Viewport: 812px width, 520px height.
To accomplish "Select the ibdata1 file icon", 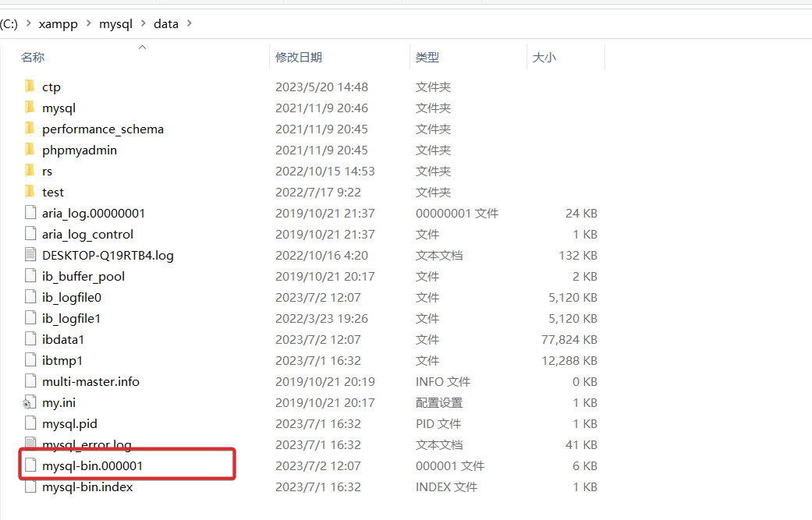I will tap(30, 339).
